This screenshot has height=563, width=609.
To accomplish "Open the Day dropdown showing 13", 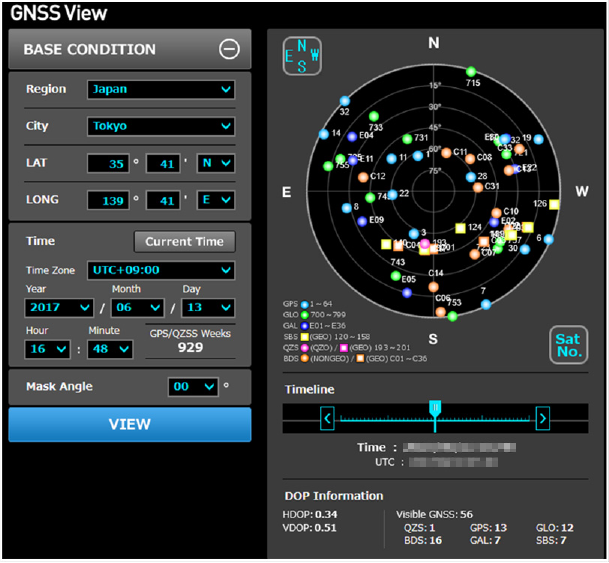I will (209, 308).
